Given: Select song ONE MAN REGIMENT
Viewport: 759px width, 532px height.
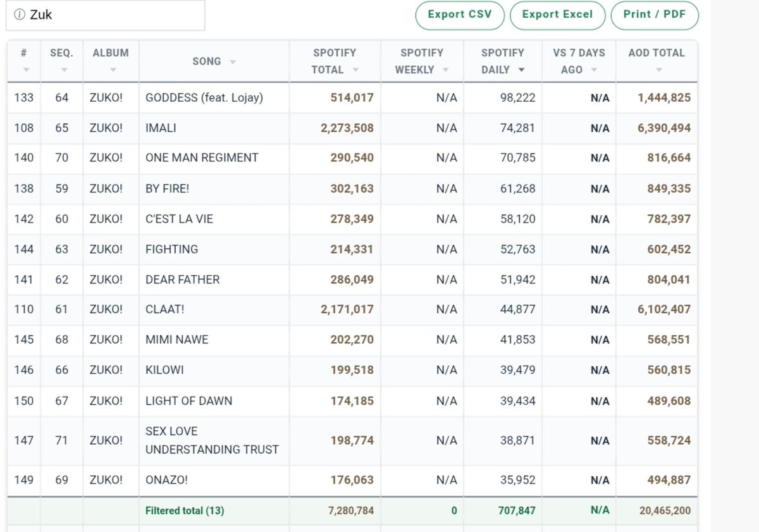Looking at the screenshot, I should point(202,158).
